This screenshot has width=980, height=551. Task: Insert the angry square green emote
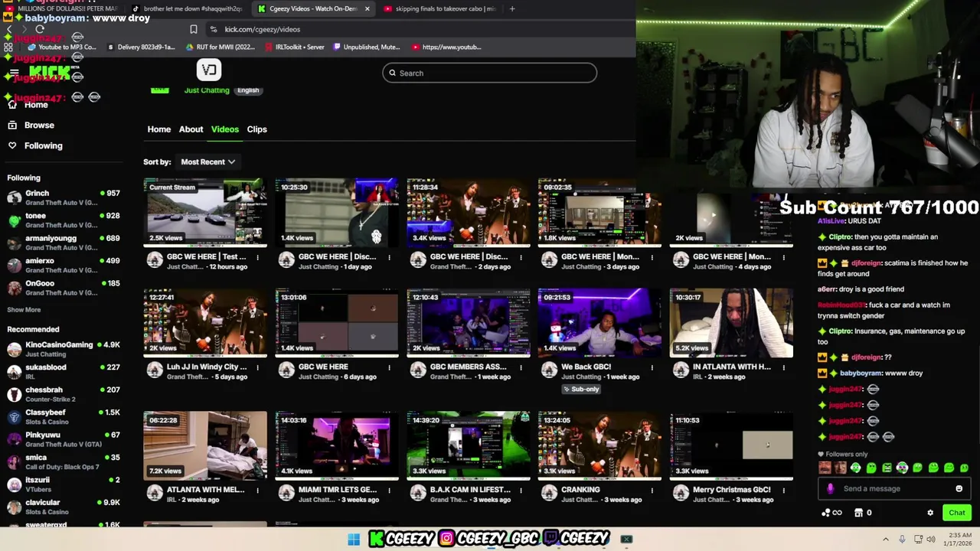(x=887, y=468)
